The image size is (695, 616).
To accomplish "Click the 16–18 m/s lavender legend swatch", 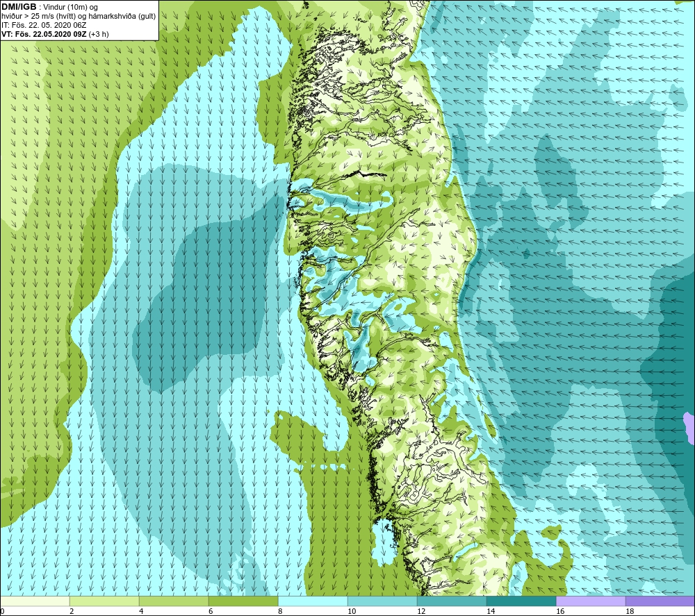I will coord(591,601).
